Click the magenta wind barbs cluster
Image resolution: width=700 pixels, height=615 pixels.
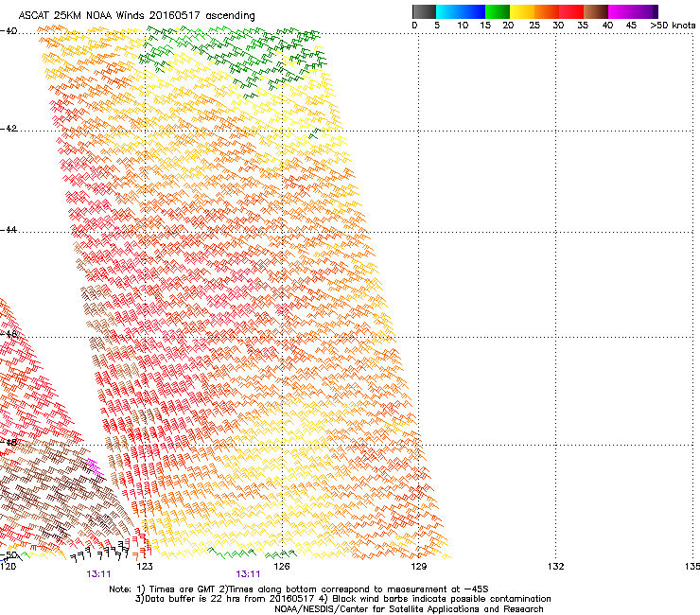tap(96, 466)
